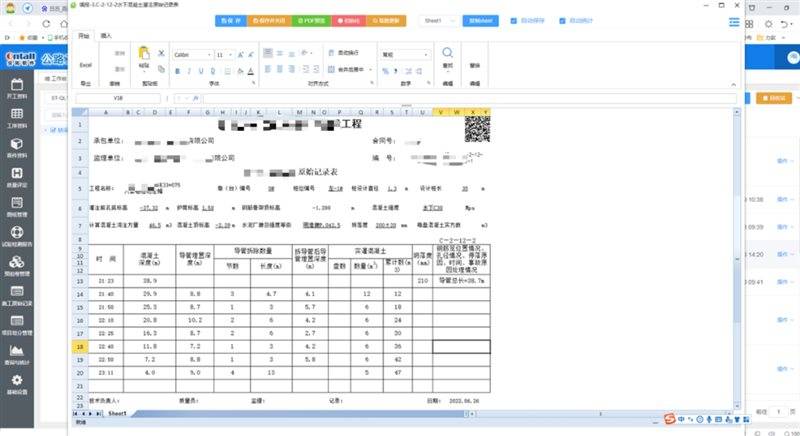Select row 18 header
This screenshot has height=436, width=800.
click(x=80, y=347)
